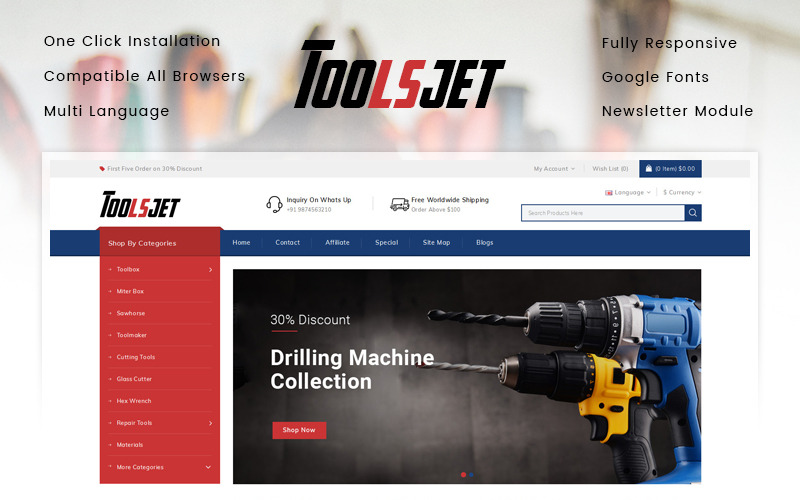Select the Hex Wrench category
The height and width of the screenshot is (500, 800).
click(134, 401)
